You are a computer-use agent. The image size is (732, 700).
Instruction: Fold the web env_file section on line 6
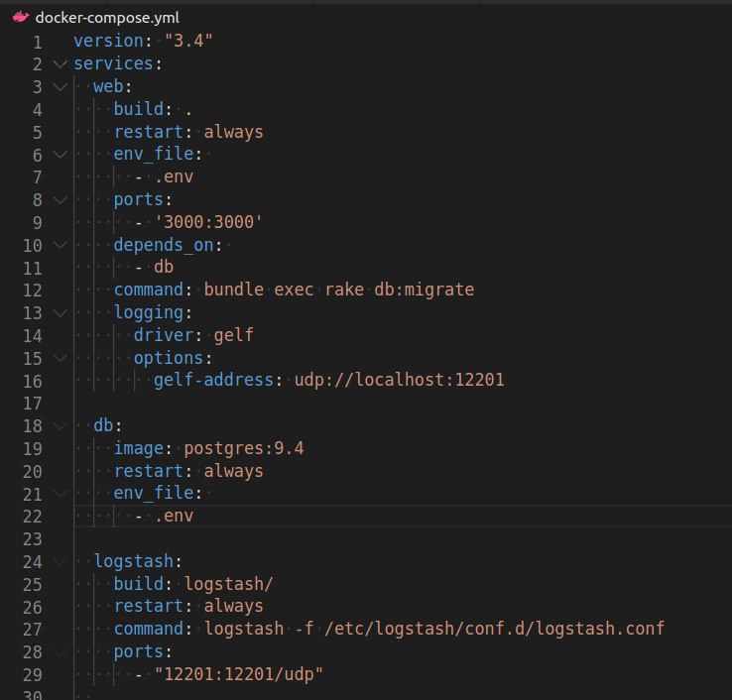click(x=61, y=154)
